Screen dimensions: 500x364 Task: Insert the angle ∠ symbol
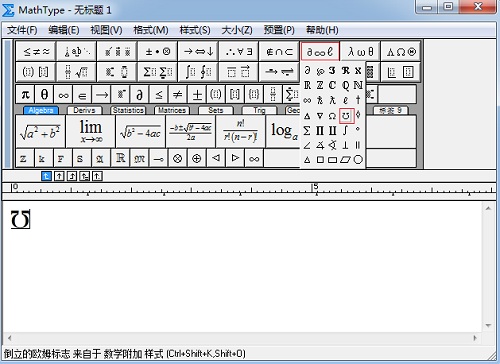307,145
